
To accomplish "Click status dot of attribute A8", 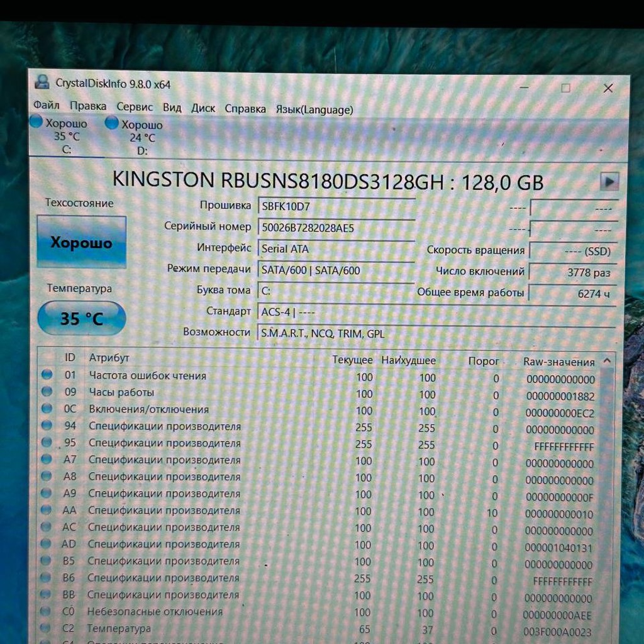I will (47, 475).
